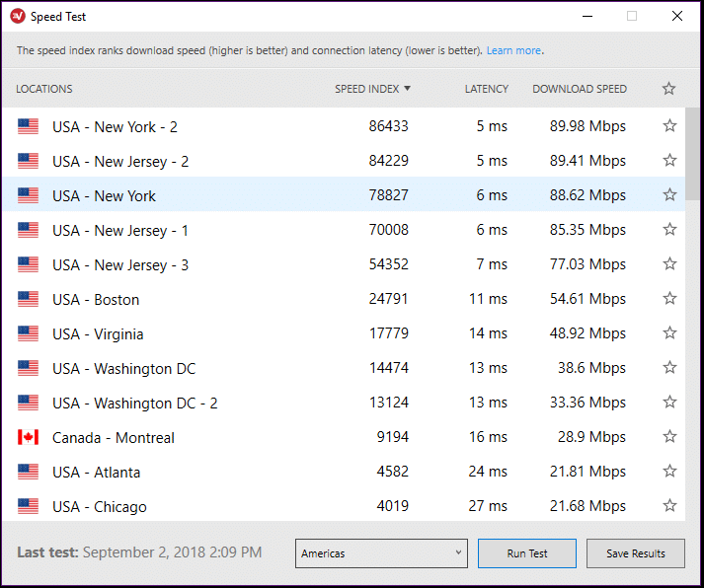Click download speed 54.61 Mbps
Viewport: 704px width, 588px height.
pos(587,299)
